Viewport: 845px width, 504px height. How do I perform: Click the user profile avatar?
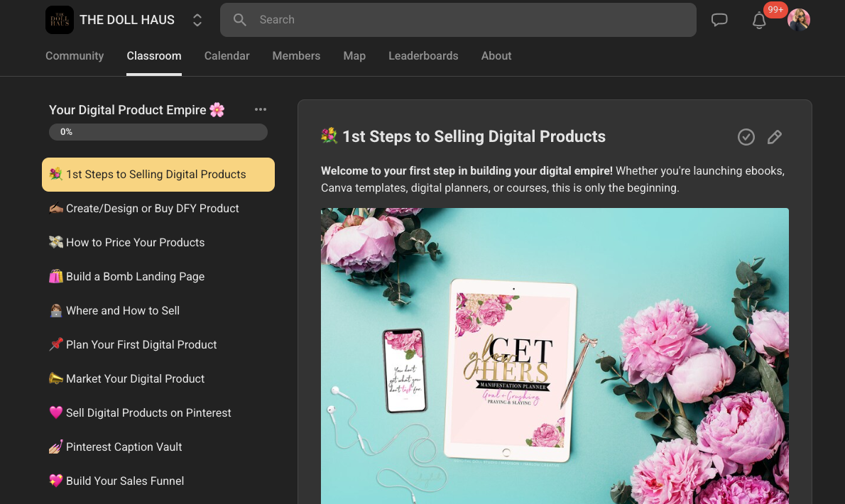(x=799, y=20)
